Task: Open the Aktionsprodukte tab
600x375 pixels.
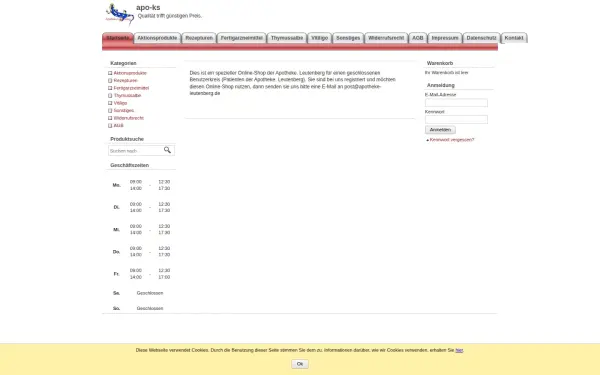Action: tap(157, 38)
